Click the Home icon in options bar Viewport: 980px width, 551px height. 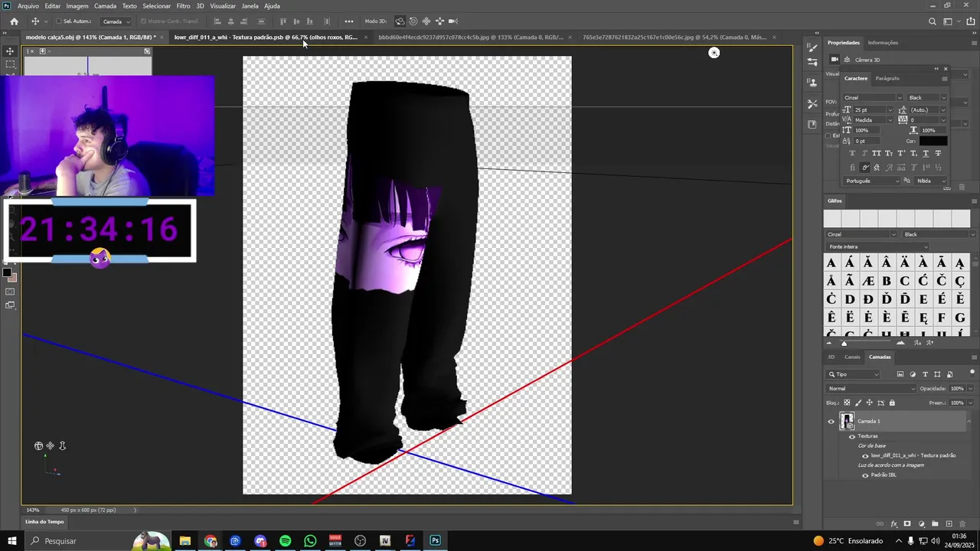coord(14,21)
